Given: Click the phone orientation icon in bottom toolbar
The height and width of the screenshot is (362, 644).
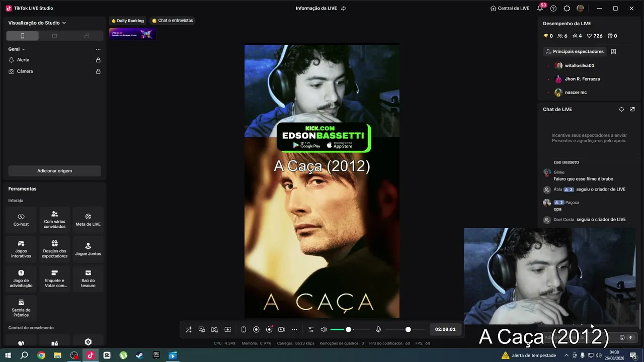Looking at the screenshot, I should coord(244,329).
